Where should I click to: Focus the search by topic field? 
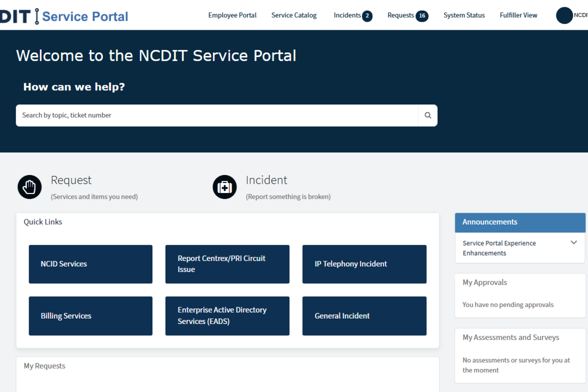pos(217,115)
